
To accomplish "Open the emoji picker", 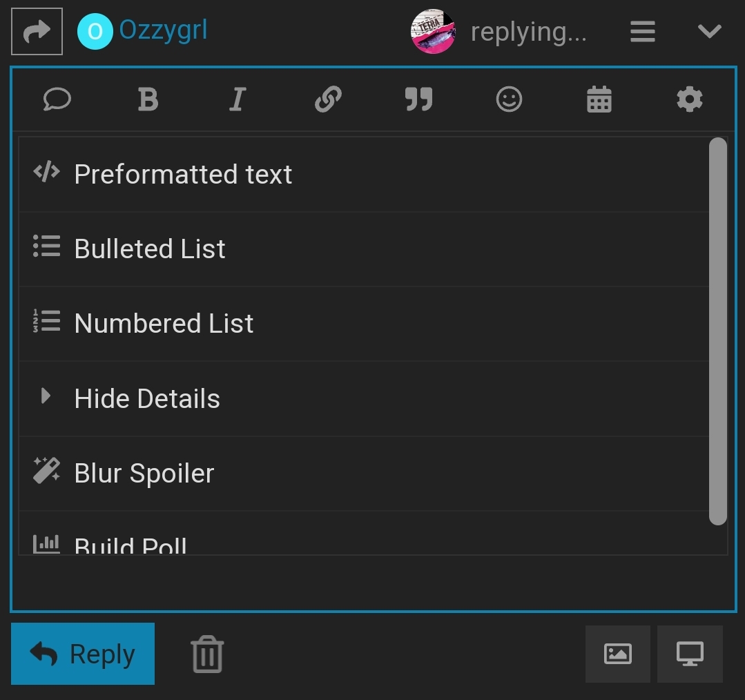I will 509,100.
